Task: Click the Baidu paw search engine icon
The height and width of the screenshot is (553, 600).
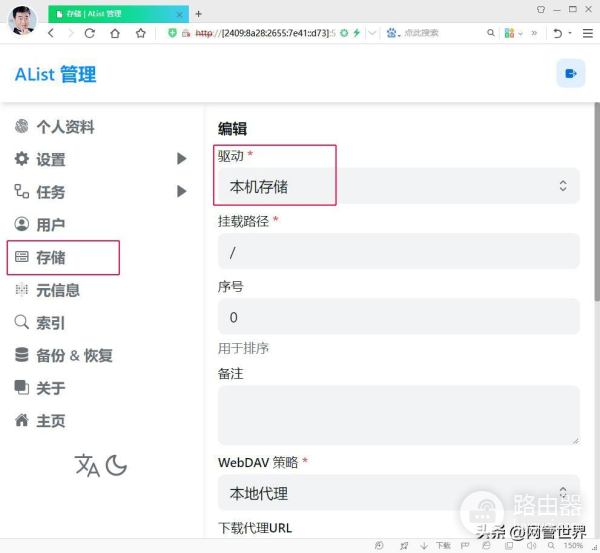Action: [x=391, y=33]
